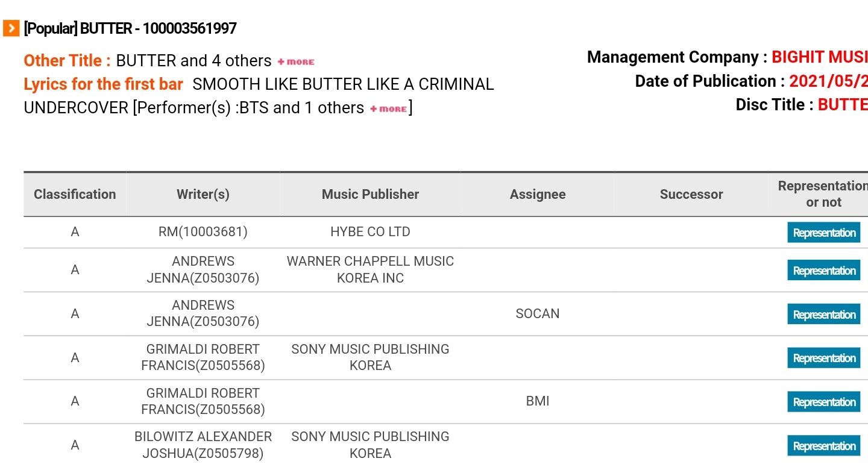Click the BMI assignee cell
The width and height of the screenshot is (868, 467).
click(x=538, y=401)
